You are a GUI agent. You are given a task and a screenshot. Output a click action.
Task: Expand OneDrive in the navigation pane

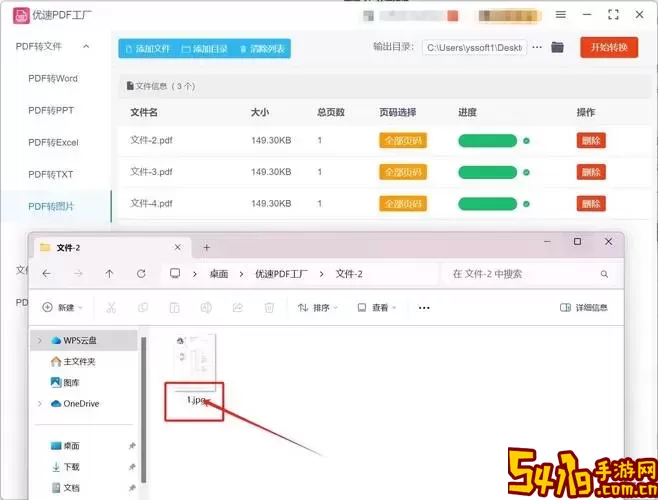click(40, 403)
